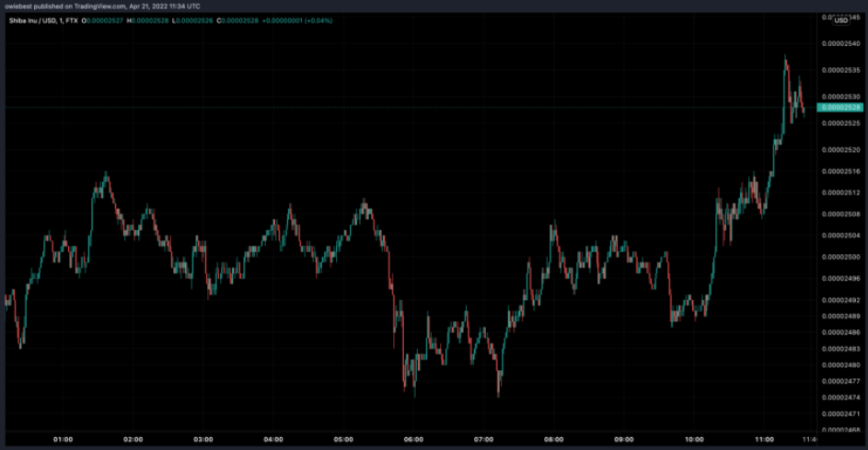This screenshot has height=450, width=868.
Task: Click the USD currency button on price axis
Action: pyautogui.click(x=841, y=20)
